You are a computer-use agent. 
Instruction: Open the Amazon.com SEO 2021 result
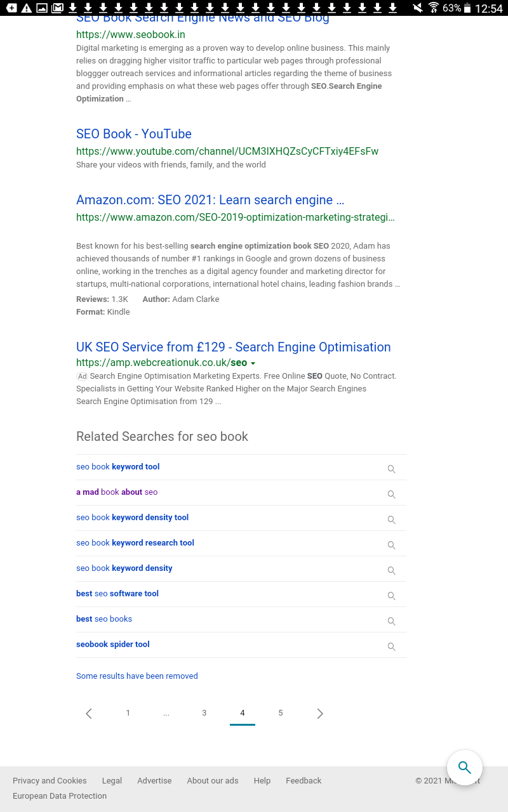(x=210, y=200)
